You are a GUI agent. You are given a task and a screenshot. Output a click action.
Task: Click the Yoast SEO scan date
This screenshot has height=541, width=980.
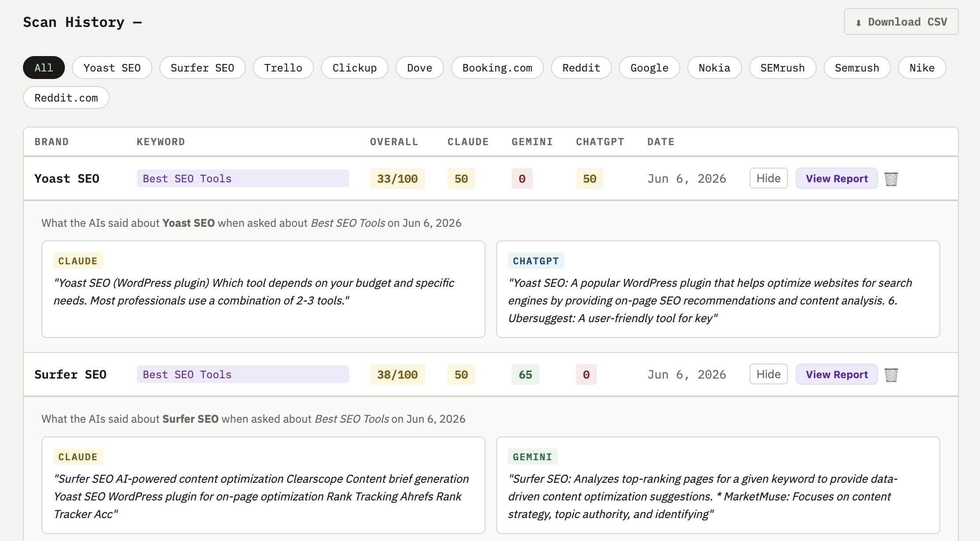tap(686, 178)
